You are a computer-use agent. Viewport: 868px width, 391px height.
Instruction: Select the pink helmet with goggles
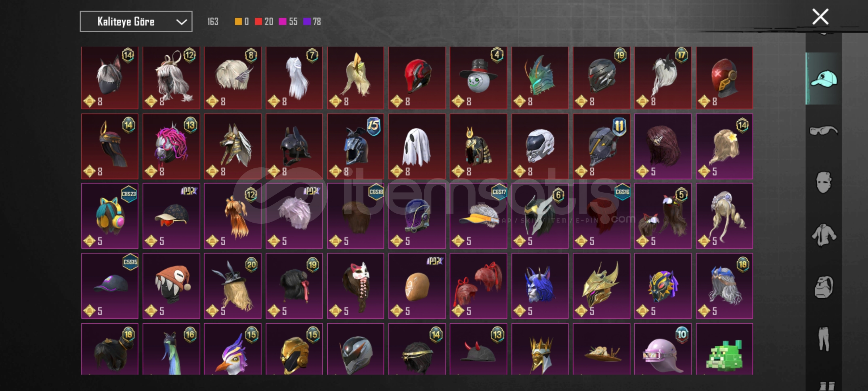663,349
